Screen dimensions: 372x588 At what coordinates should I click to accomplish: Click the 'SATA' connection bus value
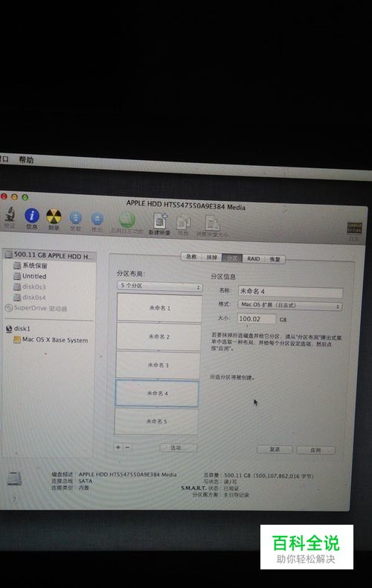pos(85,481)
